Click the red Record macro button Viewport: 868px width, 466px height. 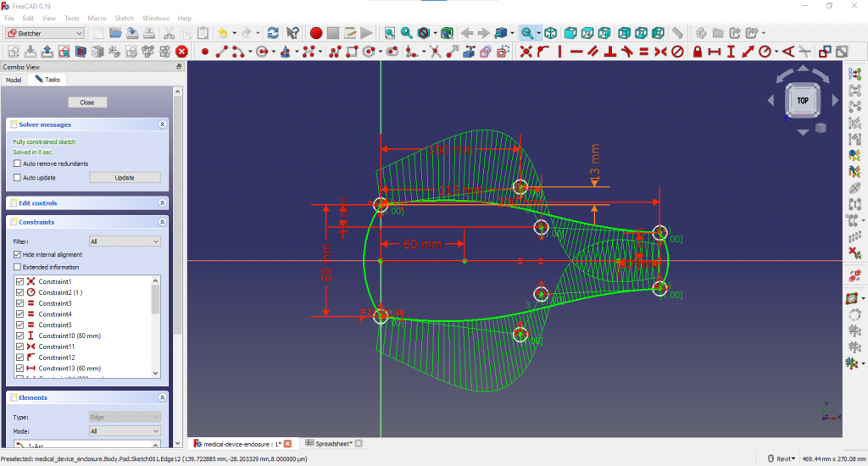315,33
